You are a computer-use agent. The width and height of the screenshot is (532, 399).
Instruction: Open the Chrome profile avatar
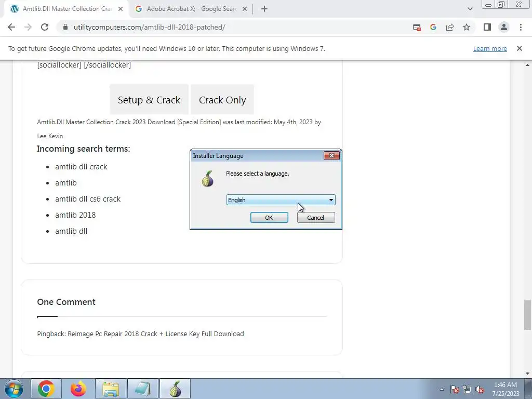click(504, 27)
